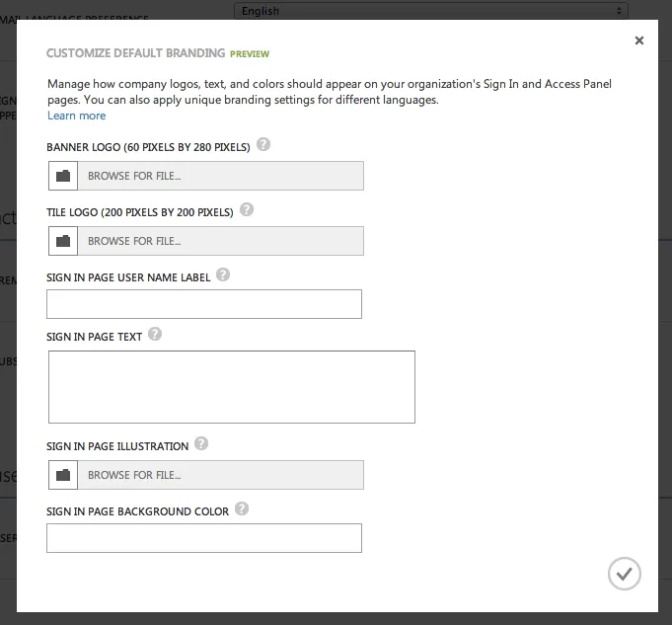Click help icon next to Tile Logo label
Screen dimensions: 672x625
(x=247, y=209)
